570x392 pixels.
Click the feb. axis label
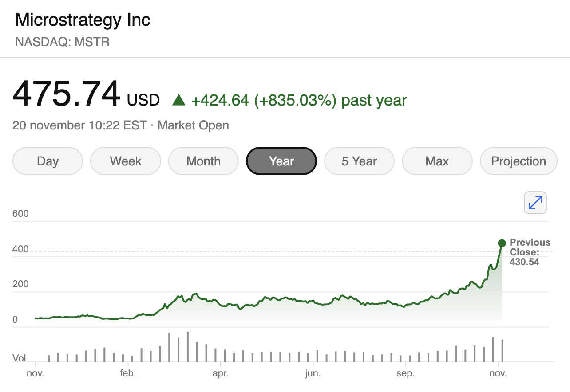(128, 373)
